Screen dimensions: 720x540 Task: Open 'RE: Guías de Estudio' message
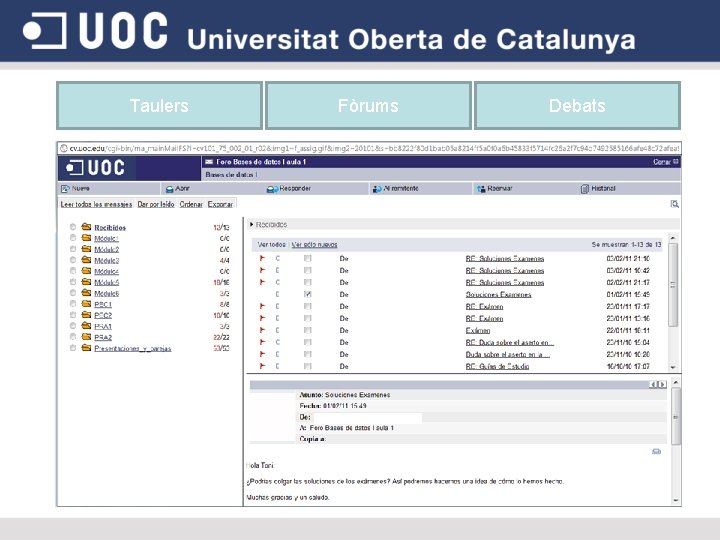[x=497, y=366]
